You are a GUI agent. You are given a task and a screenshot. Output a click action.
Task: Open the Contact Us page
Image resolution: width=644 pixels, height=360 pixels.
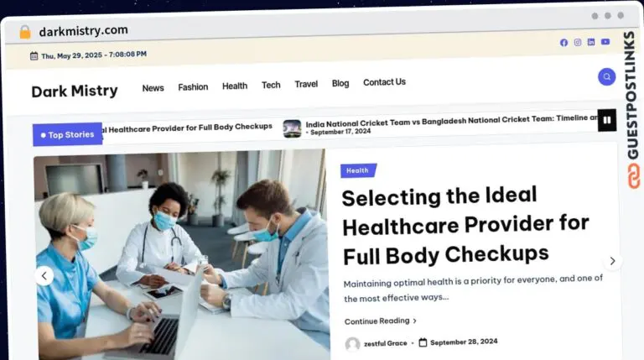384,82
